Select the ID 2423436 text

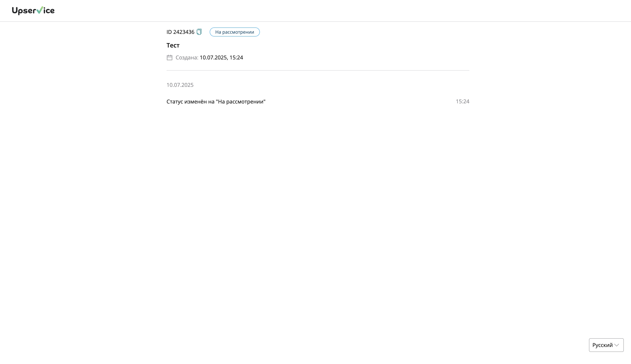(x=180, y=32)
